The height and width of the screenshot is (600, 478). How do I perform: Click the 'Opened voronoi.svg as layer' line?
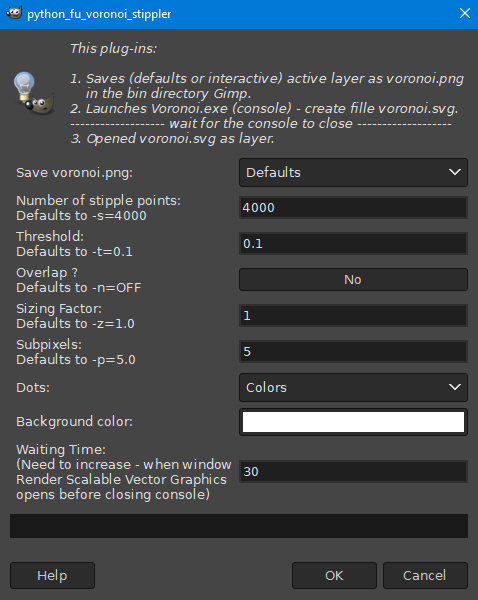(172, 139)
